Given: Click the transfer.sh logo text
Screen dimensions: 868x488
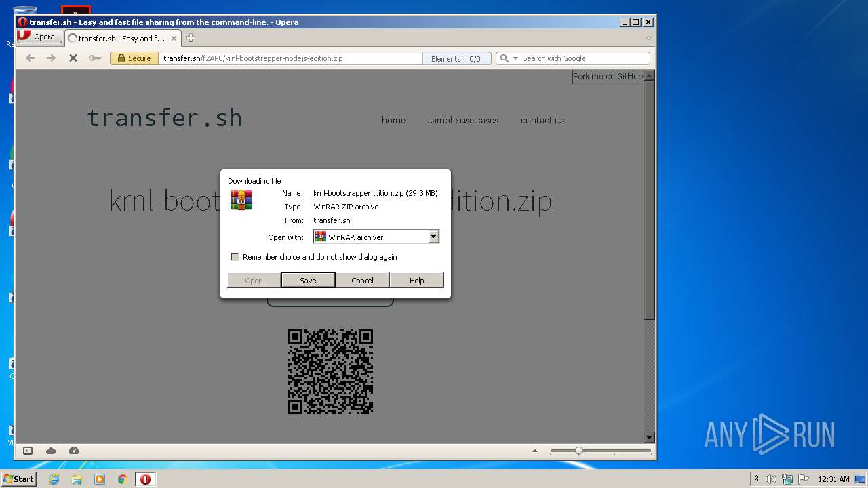Looking at the screenshot, I should [164, 118].
